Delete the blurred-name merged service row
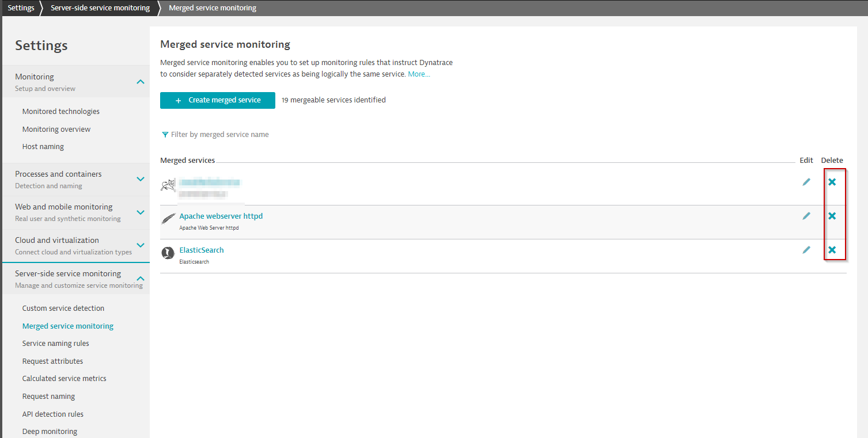The height and width of the screenshot is (438, 868). (832, 182)
